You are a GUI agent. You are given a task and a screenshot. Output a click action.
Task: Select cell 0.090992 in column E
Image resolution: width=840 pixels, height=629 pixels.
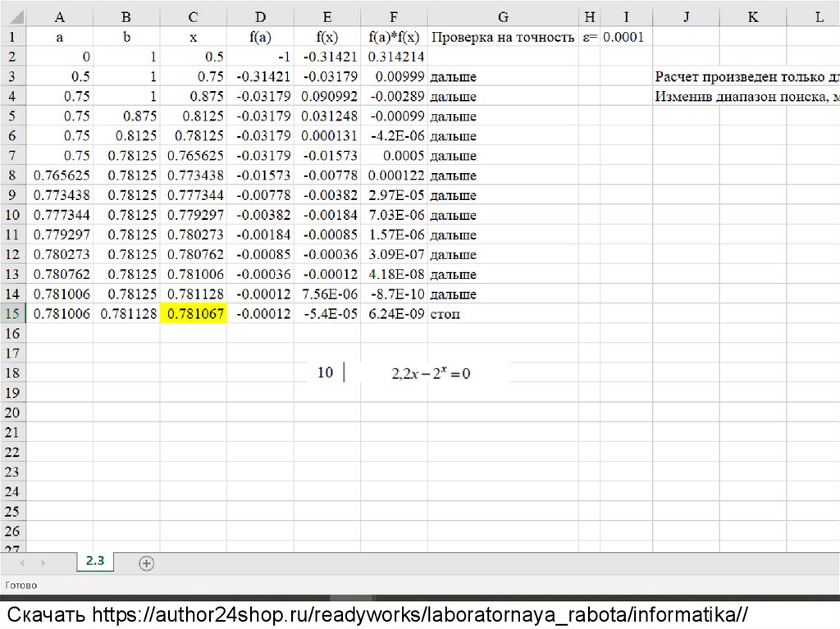[x=327, y=97]
